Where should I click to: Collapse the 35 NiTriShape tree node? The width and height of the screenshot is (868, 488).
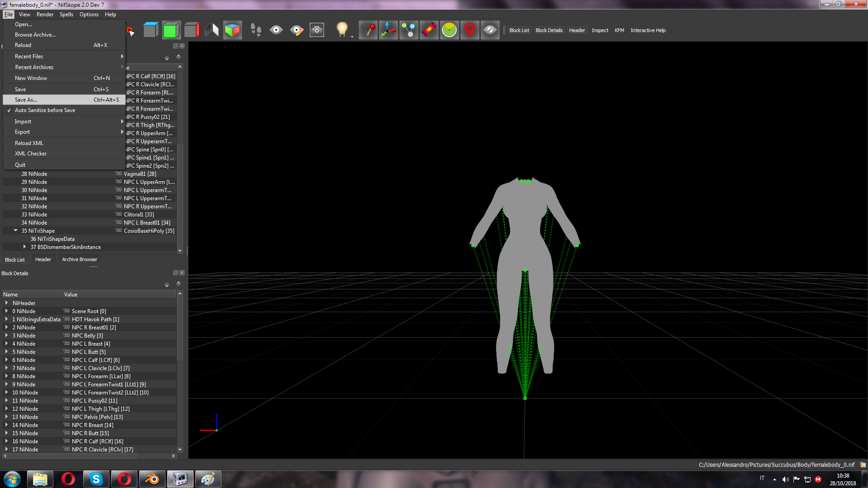click(16, 230)
